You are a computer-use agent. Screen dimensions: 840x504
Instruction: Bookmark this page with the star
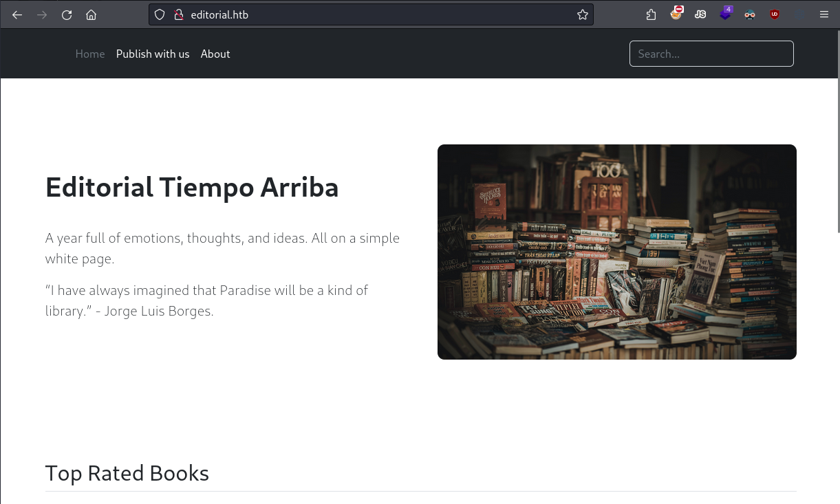[x=583, y=14]
